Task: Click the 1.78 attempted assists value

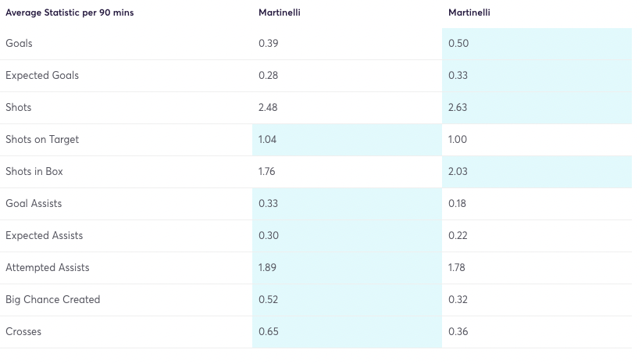Action: (458, 268)
